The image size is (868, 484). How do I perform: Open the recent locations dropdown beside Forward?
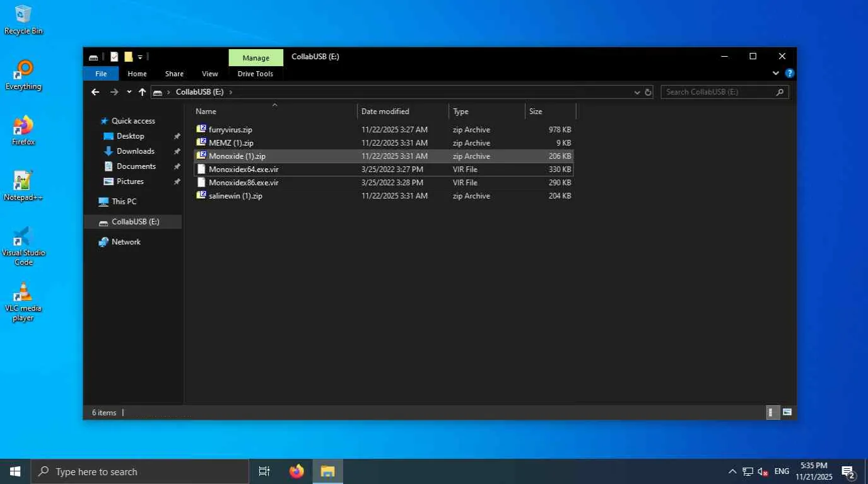pos(129,92)
